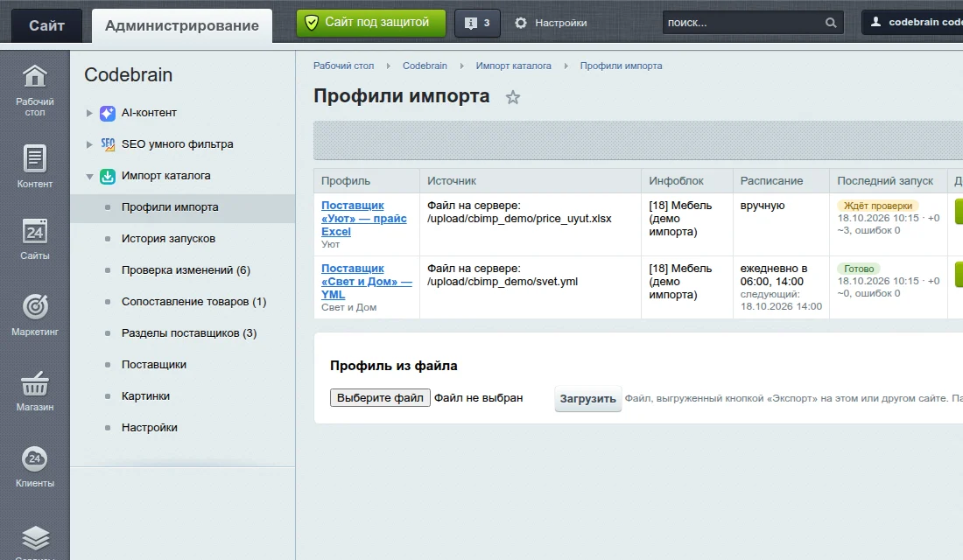The width and height of the screenshot is (963, 560).
Task: Go to Импорт каталога breadcrumb
Action: pos(513,66)
